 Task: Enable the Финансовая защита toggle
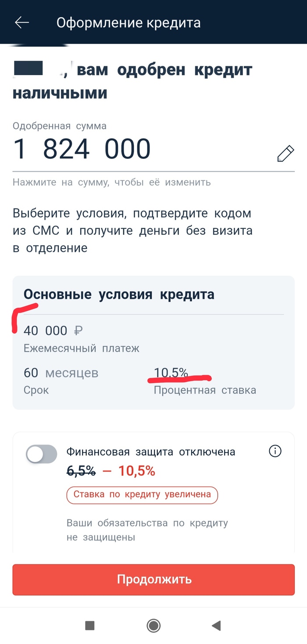point(42,454)
